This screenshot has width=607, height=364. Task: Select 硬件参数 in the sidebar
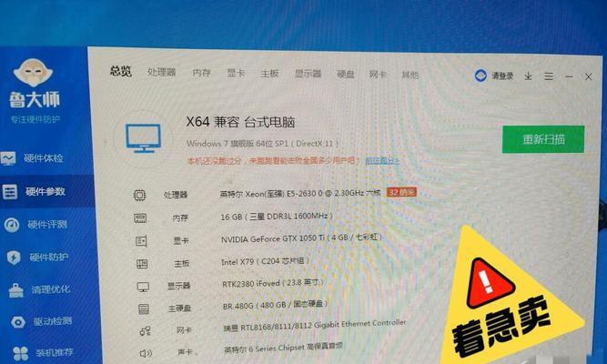click(x=46, y=191)
